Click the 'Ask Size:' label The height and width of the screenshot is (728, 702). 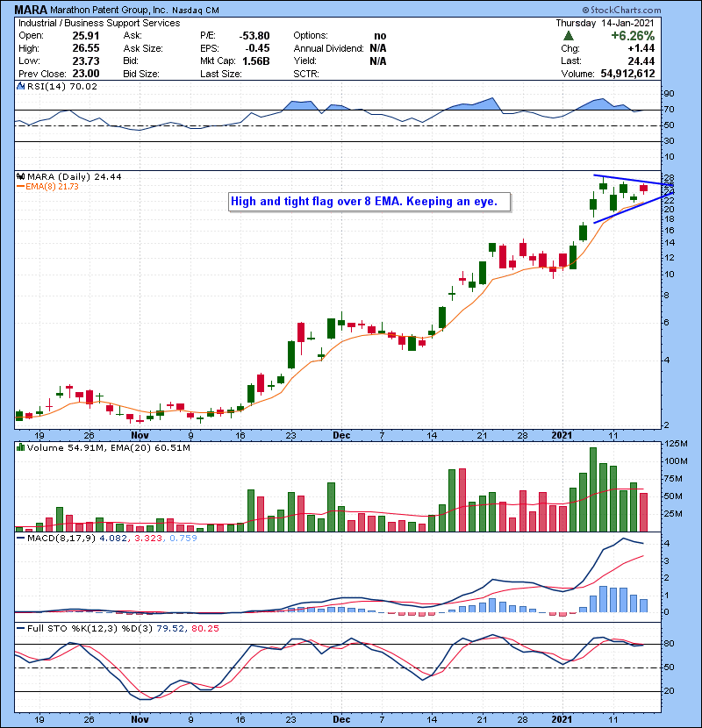[x=143, y=48]
